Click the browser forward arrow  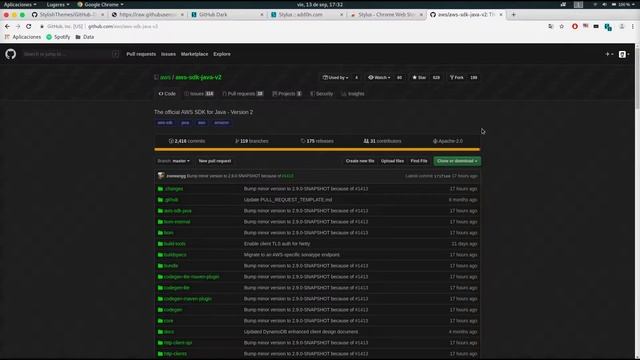click(x=18, y=26)
